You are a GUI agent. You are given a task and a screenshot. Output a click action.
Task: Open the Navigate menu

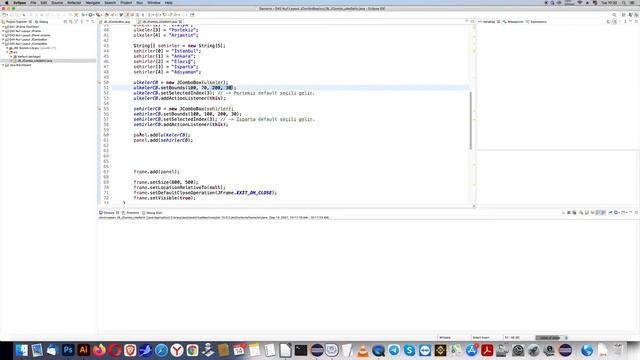pos(93,2)
